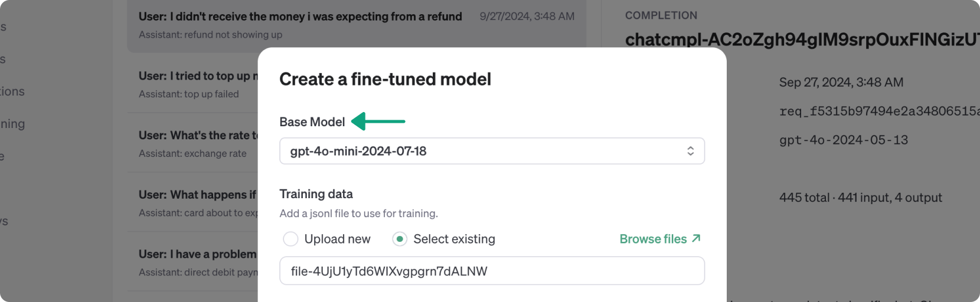Click the arrow icon beside Browse files
Image resolution: width=980 pixels, height=302 pixels.
tap(697, 238)
